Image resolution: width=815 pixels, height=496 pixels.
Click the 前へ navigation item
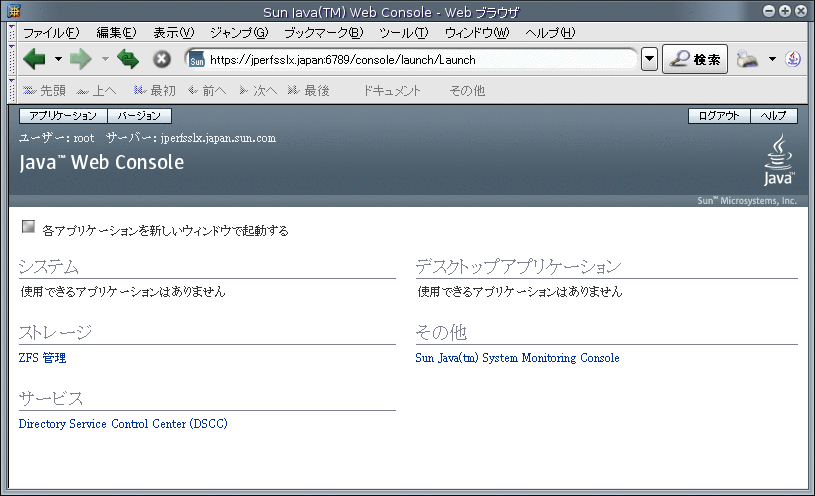(207, 90)
